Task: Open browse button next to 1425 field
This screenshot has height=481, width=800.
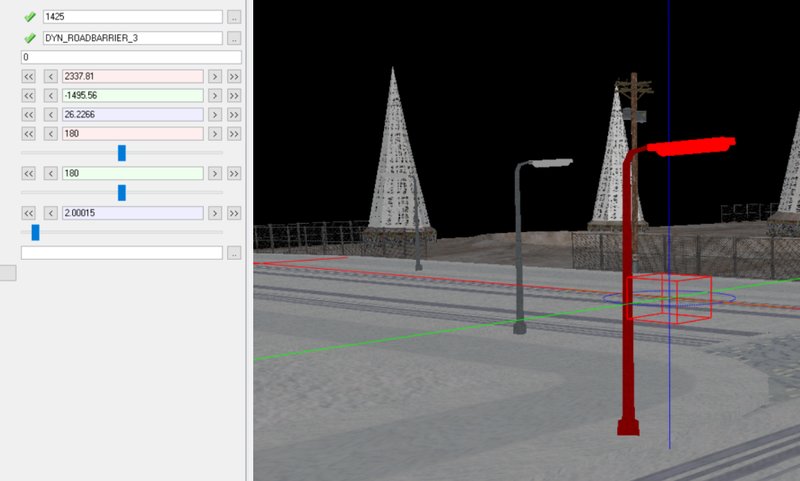Action: 234,17
